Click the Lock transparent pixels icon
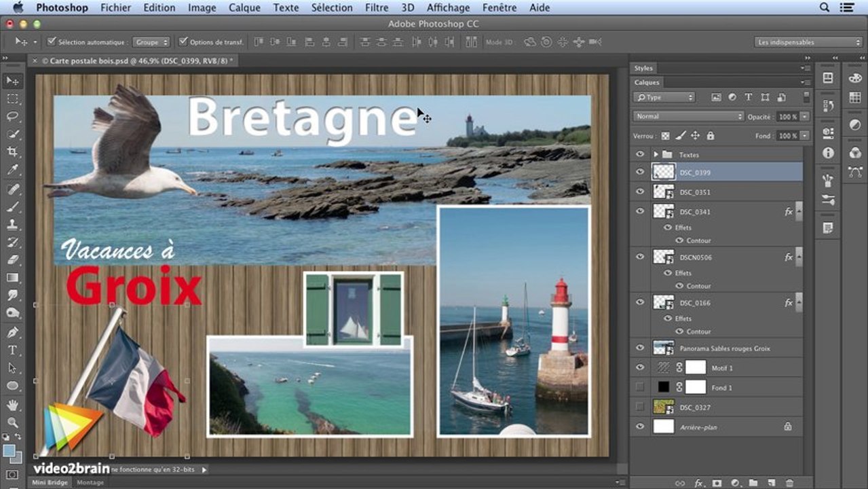The height and width of the screenshot is (489, 868). [666, 136]
